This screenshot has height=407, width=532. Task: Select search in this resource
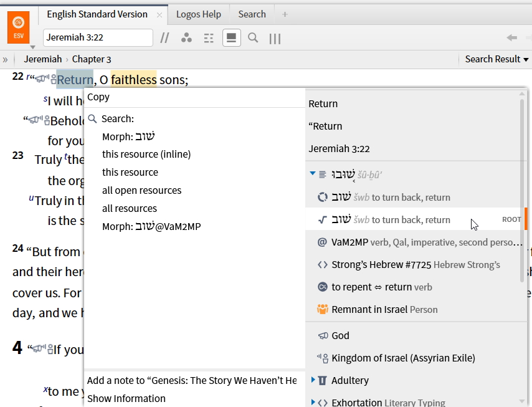pos(130,172)
